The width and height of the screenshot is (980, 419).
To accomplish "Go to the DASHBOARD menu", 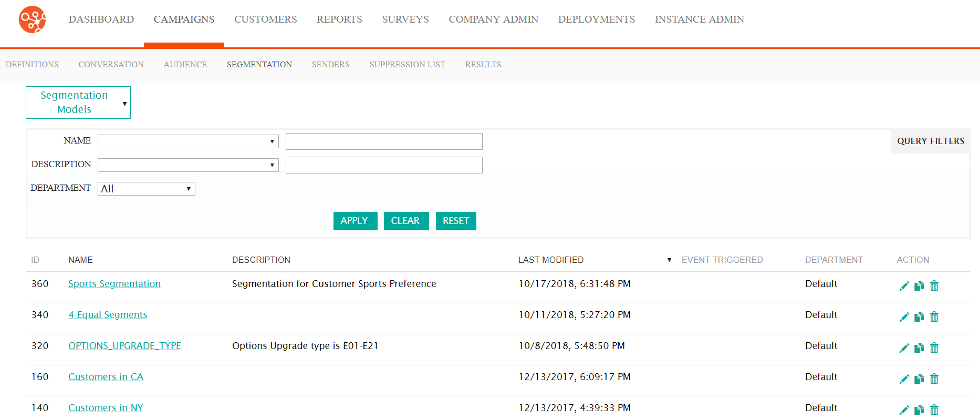I will pos(101,19).
